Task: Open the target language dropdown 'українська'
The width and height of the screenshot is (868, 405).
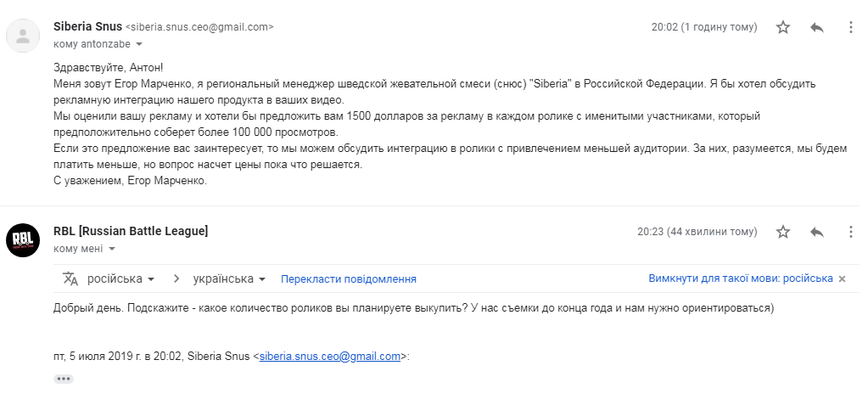Action: point(229,278)
